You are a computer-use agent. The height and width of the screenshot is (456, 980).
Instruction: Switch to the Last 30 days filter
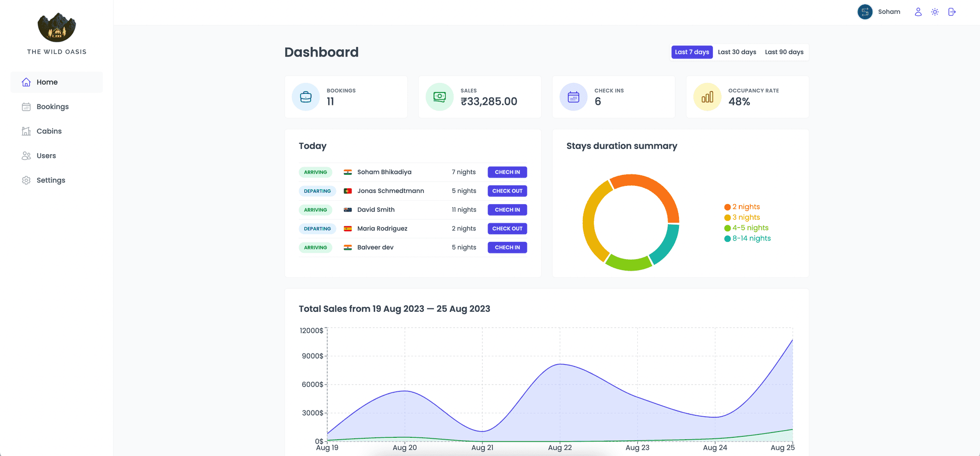point(737,52)
